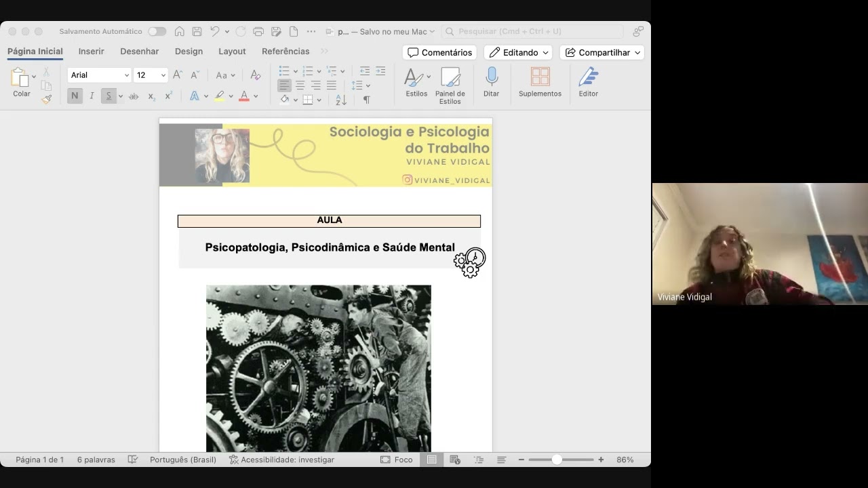The height and width of the screenshot is (488, 868).
Task: Toggle Salvamento Automático switch
Action: pyautogui.click(x=157, y=31)
